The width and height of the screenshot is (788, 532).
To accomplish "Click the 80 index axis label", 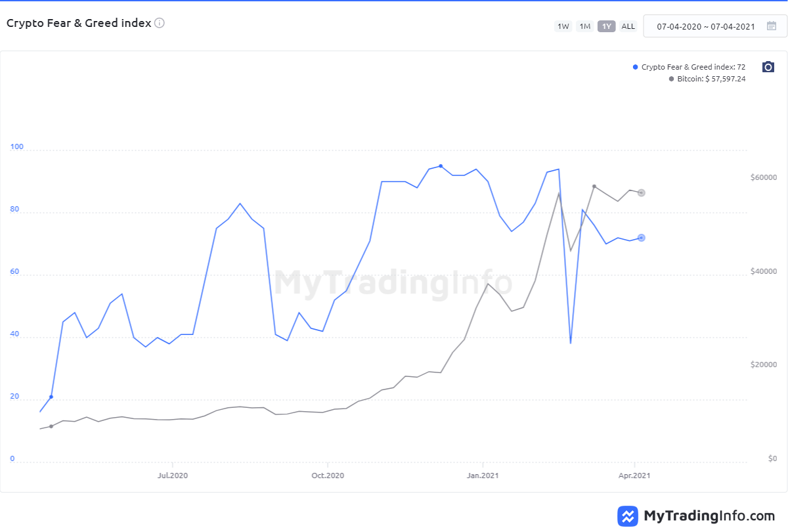I will pos(14,210).
